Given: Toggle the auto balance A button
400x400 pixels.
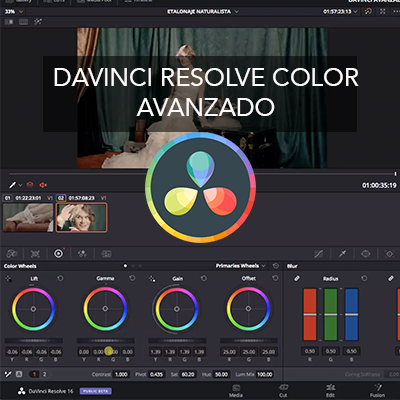Looking at the screenshot, I should (19, 374).
